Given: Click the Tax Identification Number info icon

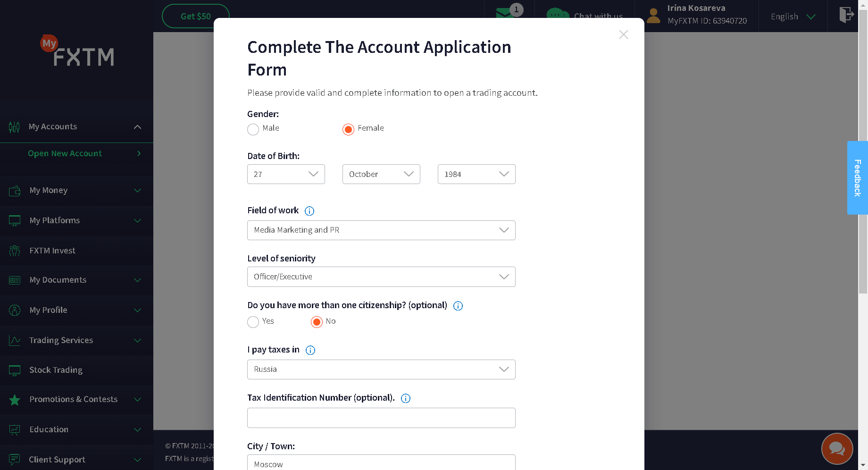Looking at the screenshot, I should click(406, 398).
